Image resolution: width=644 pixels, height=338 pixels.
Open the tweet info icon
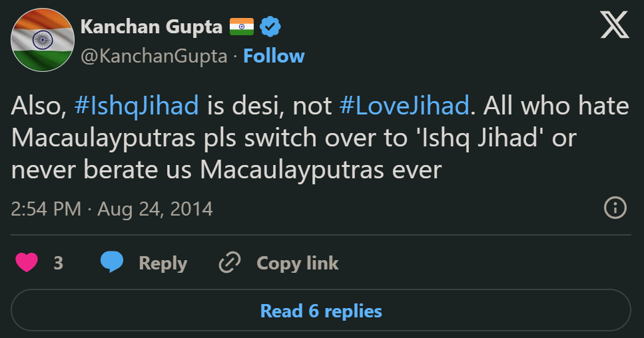pyautogui.click(x=615, y=208)
